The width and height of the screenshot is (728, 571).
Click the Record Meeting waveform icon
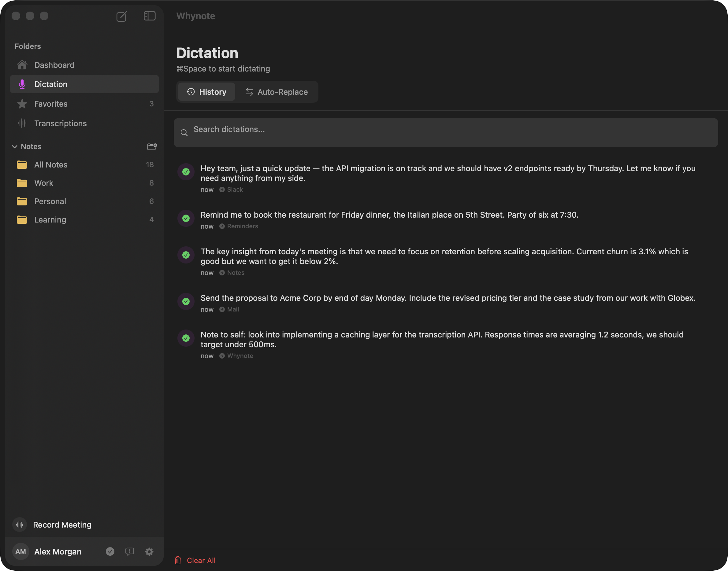tap(20, 525)
